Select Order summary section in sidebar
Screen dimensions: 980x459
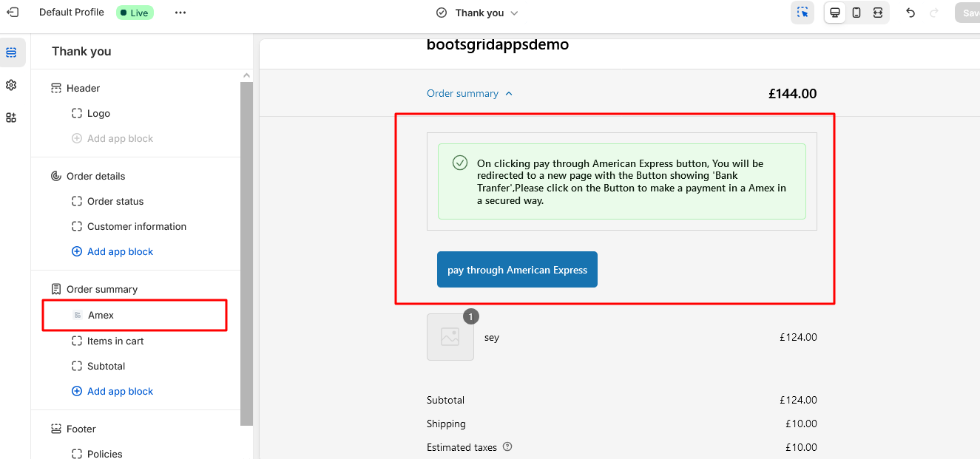[102, 289]
